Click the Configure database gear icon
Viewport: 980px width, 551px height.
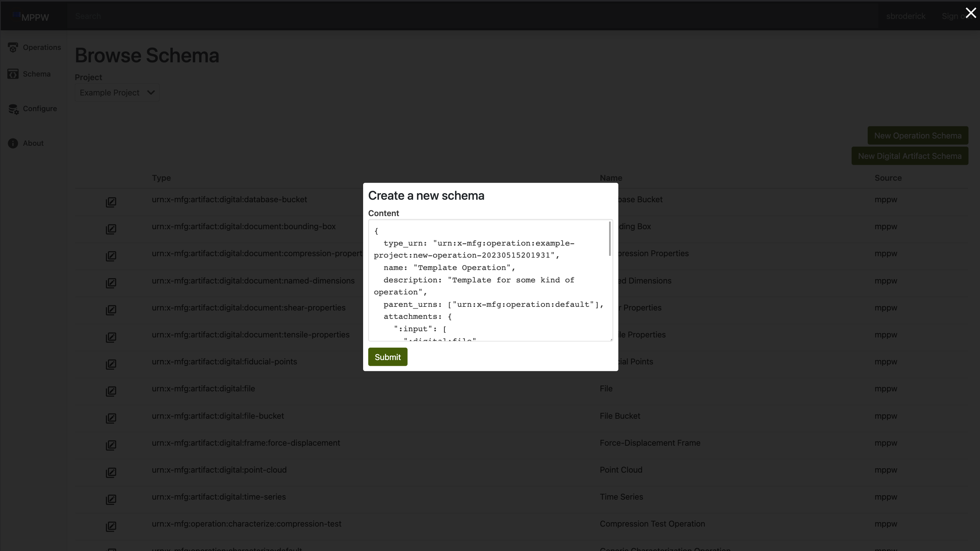13,109
